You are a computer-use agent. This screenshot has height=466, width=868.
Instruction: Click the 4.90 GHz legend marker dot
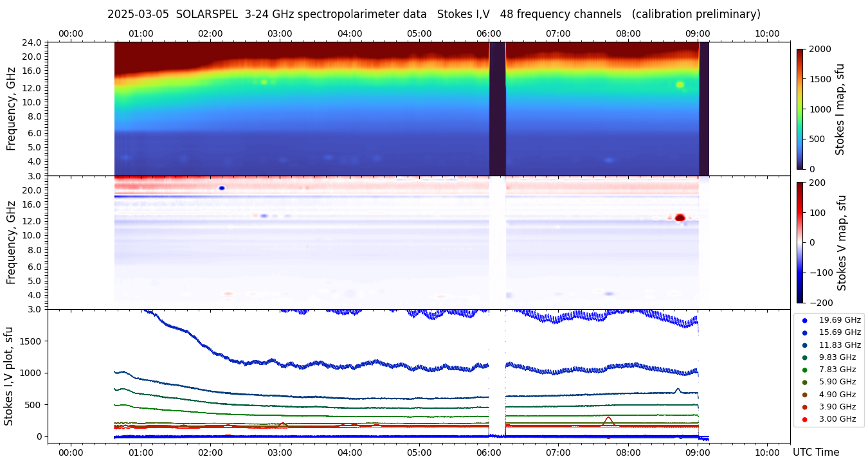(x=804, y=395)
